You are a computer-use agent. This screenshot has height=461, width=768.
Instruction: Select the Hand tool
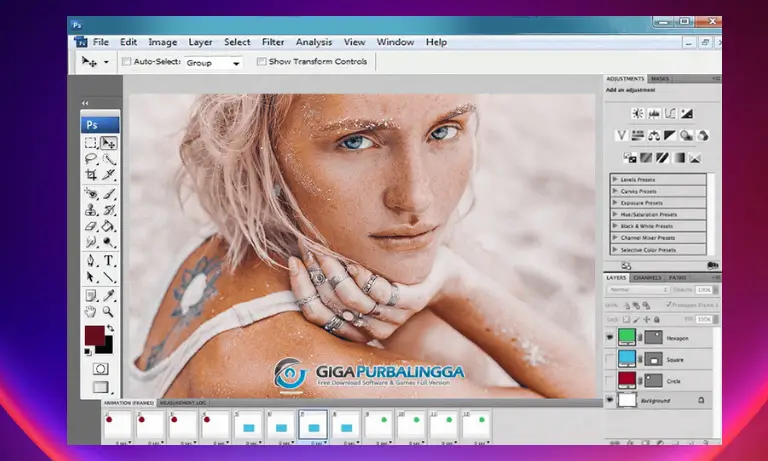click(x=91, y=311)
